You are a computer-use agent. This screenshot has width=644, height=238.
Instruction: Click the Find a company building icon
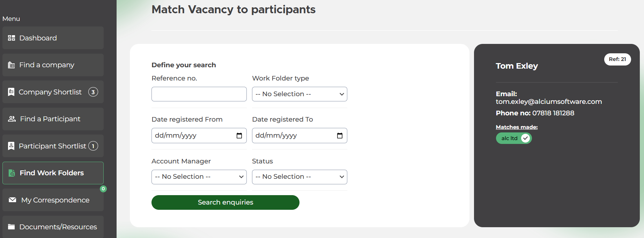tap(12, 65)
